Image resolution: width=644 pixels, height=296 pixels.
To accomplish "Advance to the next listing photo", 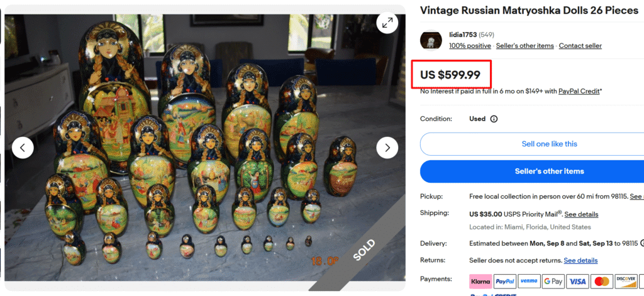I will pyautogui.click(x=387, y=148).
